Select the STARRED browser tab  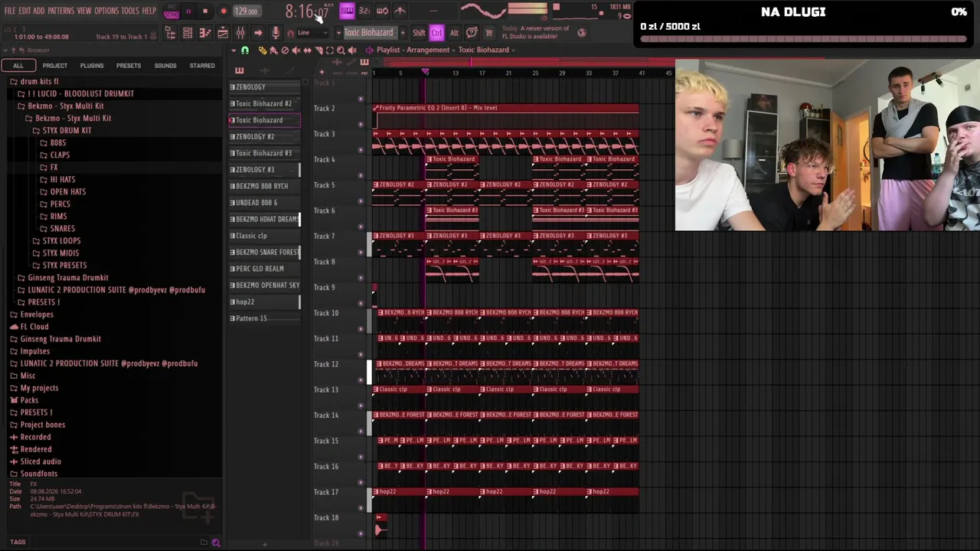(x=202, y=66)
